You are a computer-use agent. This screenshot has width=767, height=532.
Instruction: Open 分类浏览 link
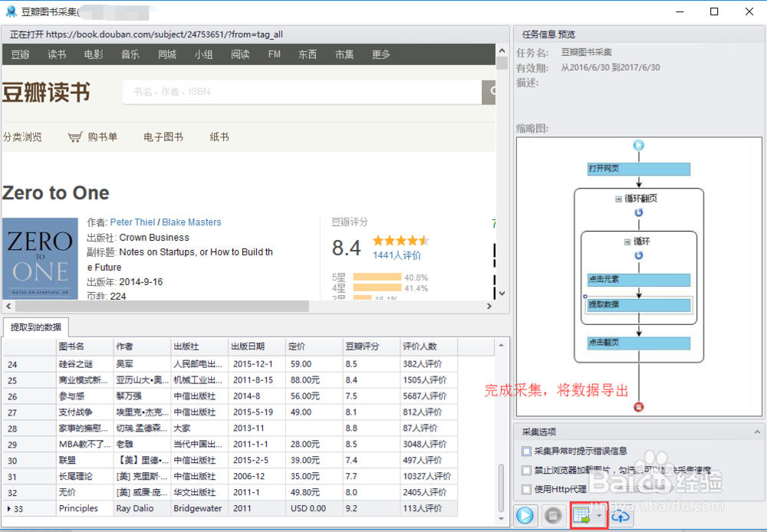pos(22,137)
